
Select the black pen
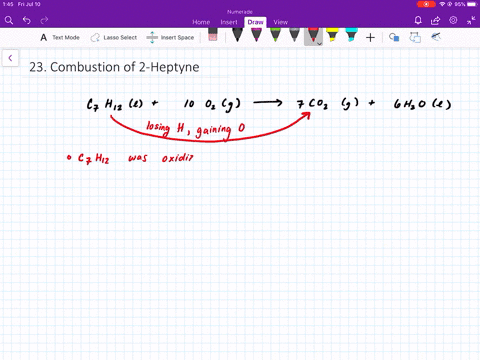[237, 35]
